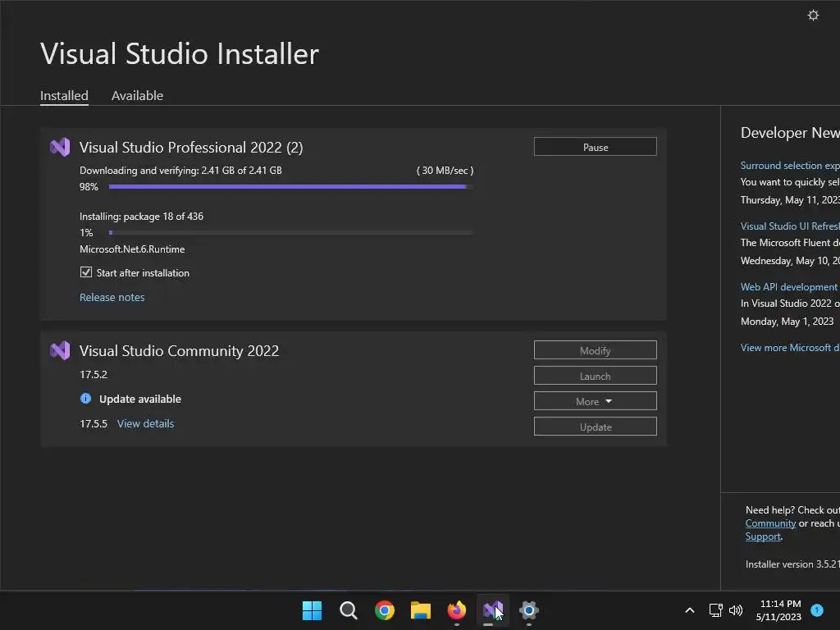Open the notification badge in system tray
840x630 pixels.
817,610
